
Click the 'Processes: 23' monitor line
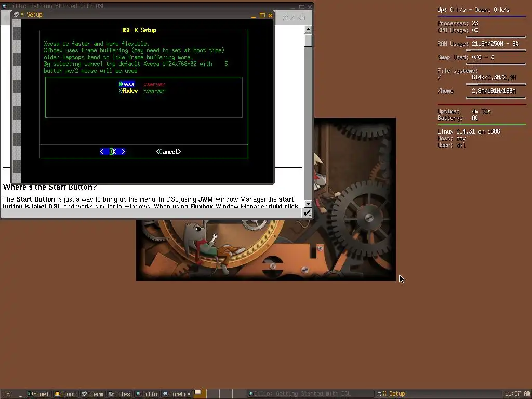[x=458, y=23]
